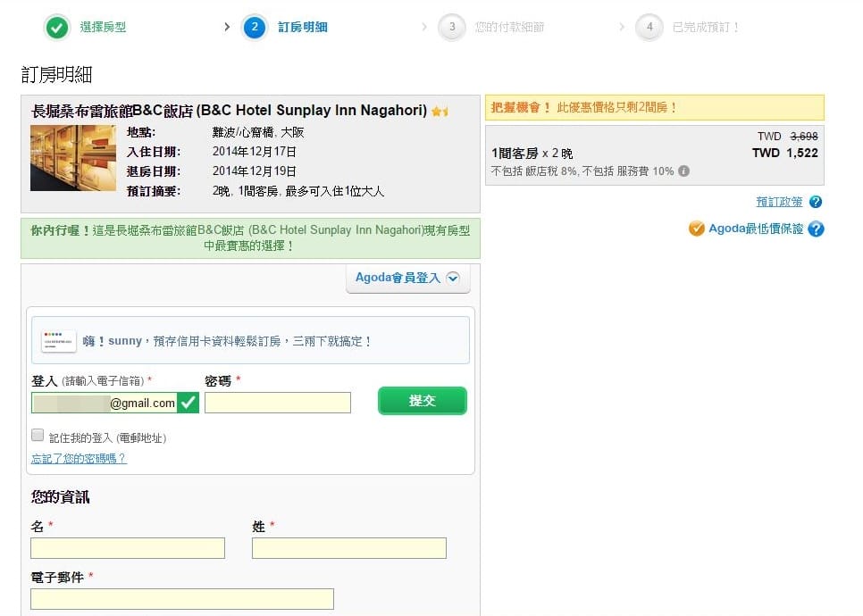Click the hotel room thumbnail photo
863x616 pixels.
pos(73,158)
